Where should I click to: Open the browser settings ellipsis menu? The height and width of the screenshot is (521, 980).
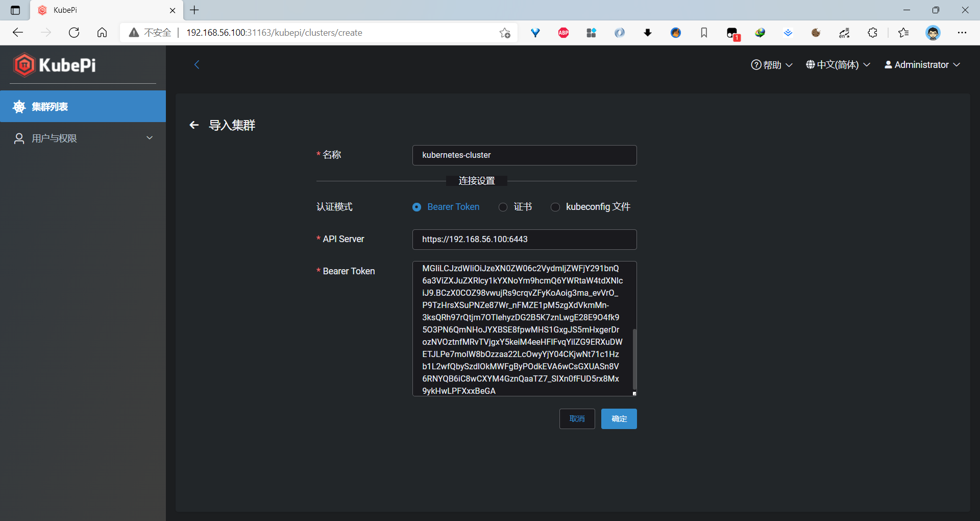(962, 33)
